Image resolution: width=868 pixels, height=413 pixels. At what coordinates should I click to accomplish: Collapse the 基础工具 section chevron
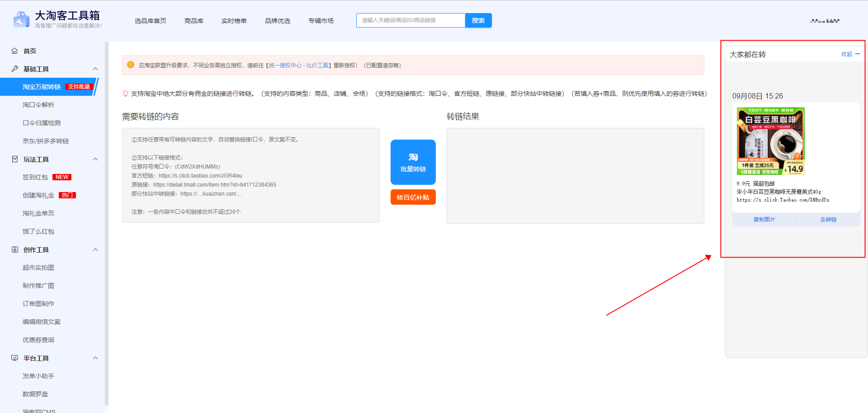point(95,69)
